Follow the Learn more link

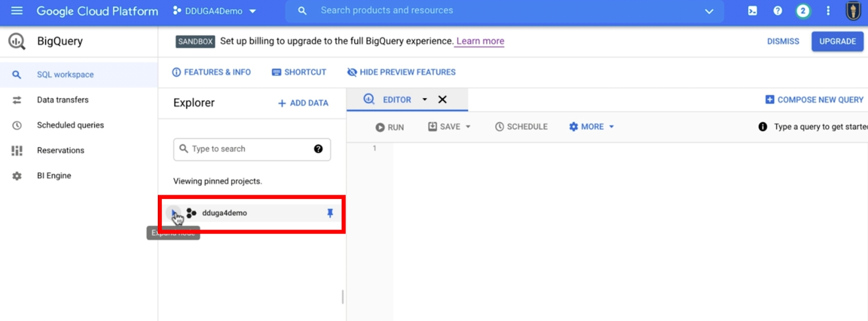pos(480,41)
